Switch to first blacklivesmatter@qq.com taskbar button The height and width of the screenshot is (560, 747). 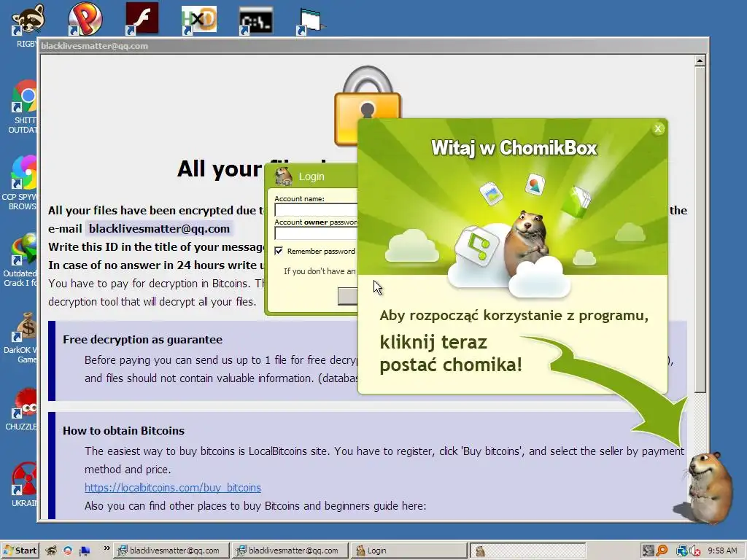(x=171, y=551)
